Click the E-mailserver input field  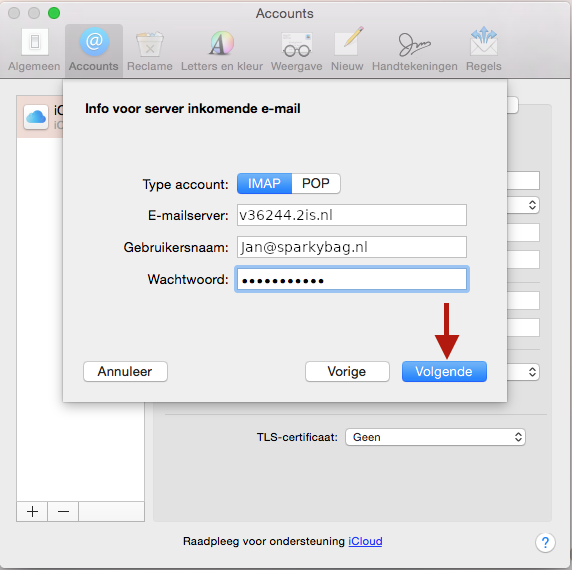352,215
